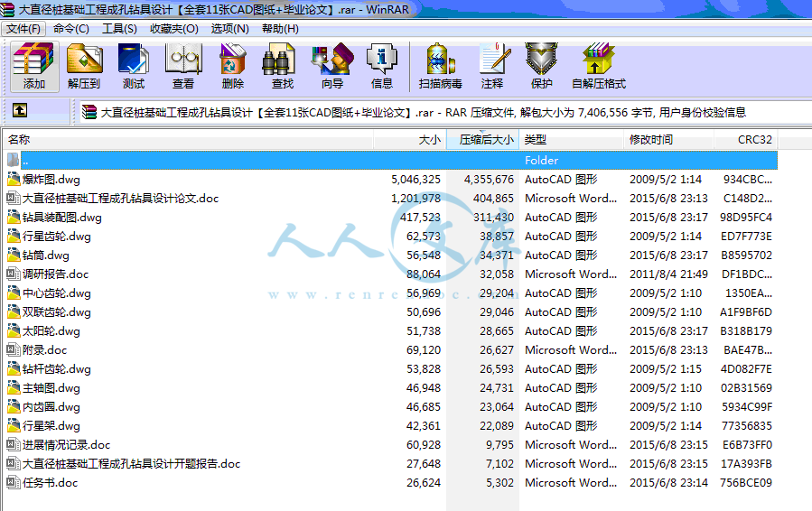Click the 解压到 (Extract To) icon
Screen dimensions: 812x511
click(x=84, y=66)
